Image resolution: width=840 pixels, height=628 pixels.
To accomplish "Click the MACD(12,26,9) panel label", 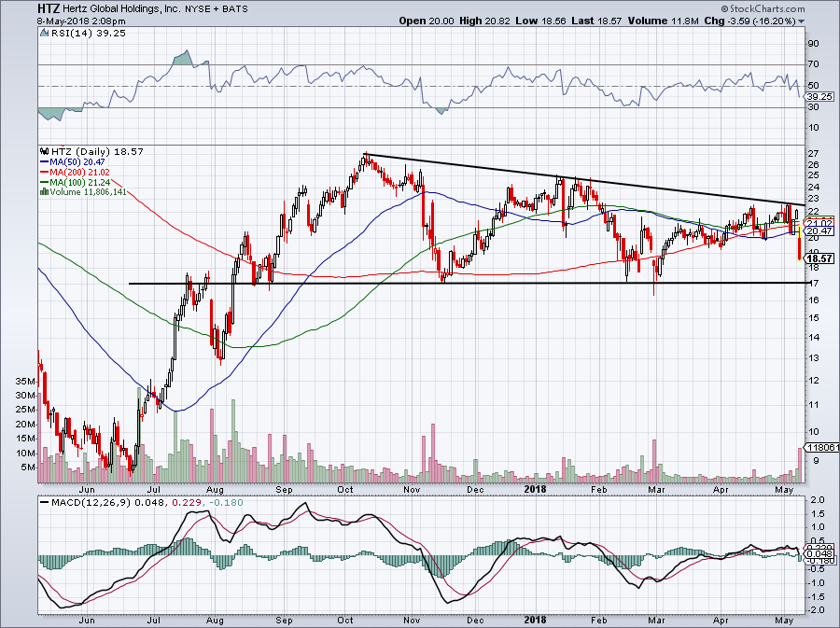I will 91,503.
